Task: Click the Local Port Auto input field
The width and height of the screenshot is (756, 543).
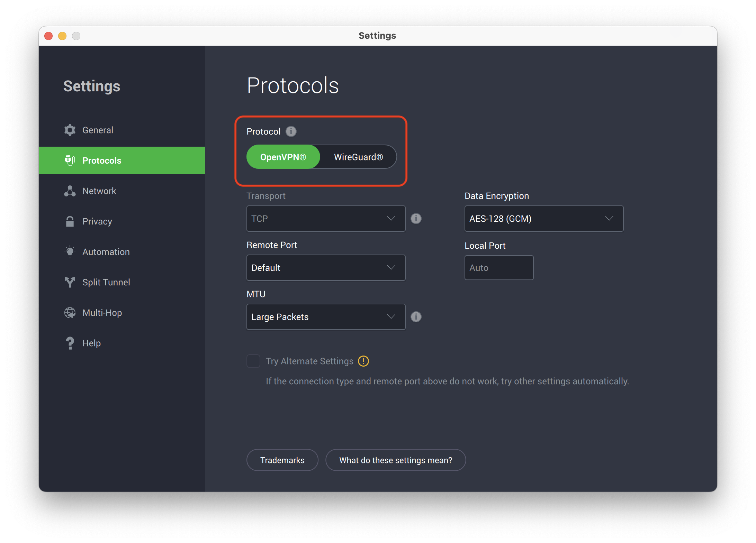Action: tap(497, 267)
